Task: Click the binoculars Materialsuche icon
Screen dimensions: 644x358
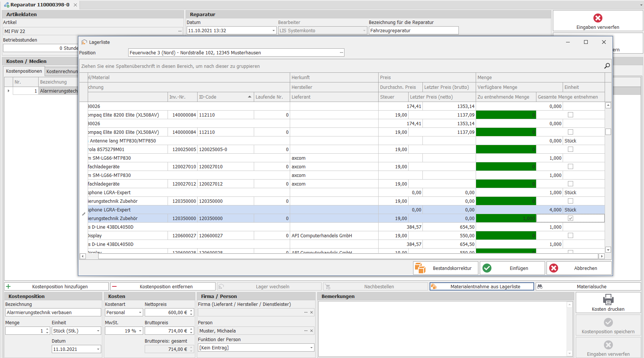Action: [540, 286]
